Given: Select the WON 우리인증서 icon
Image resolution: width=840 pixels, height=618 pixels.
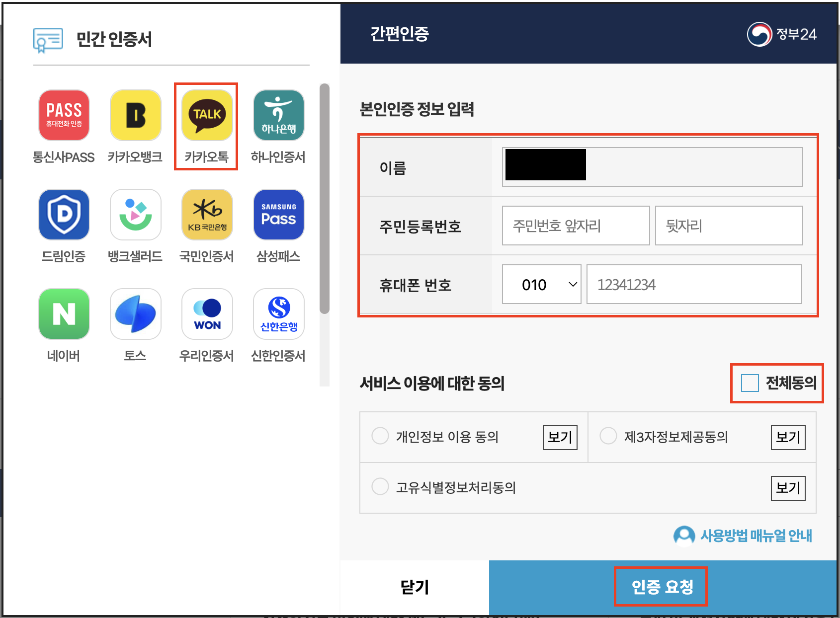Looking at the screenshot, I should tap(207, 314).
